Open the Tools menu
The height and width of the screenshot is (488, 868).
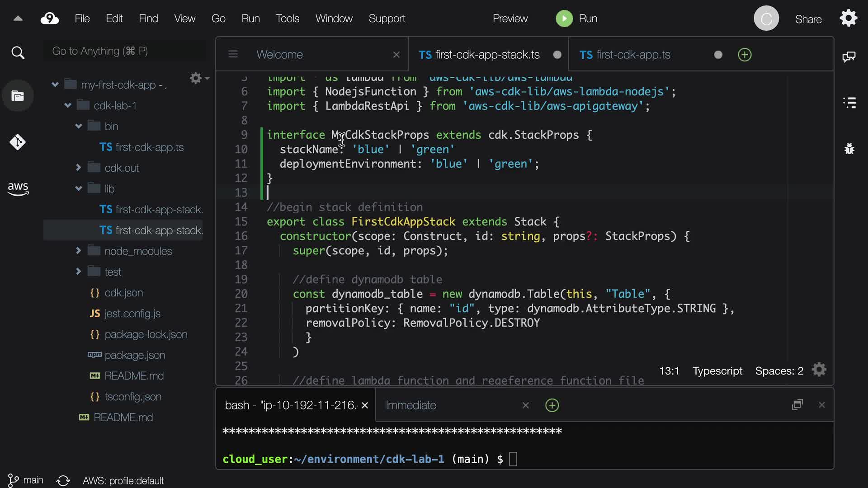point(288,19)
